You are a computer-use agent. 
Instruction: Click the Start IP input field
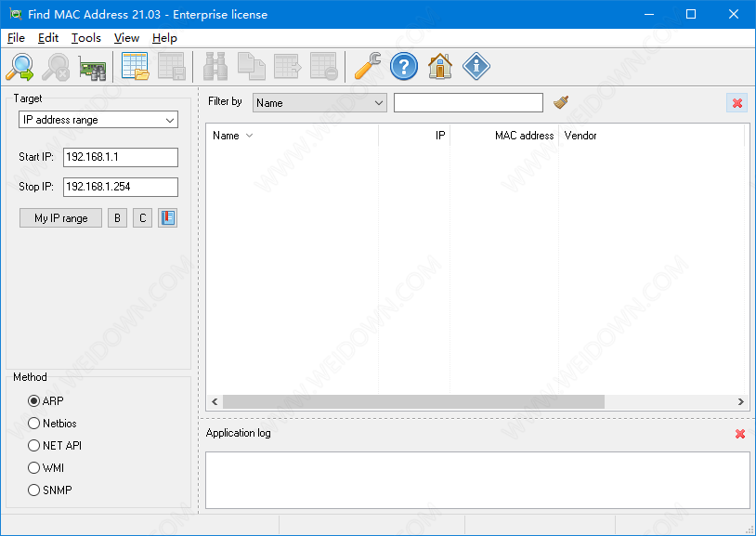coord(121,157)
